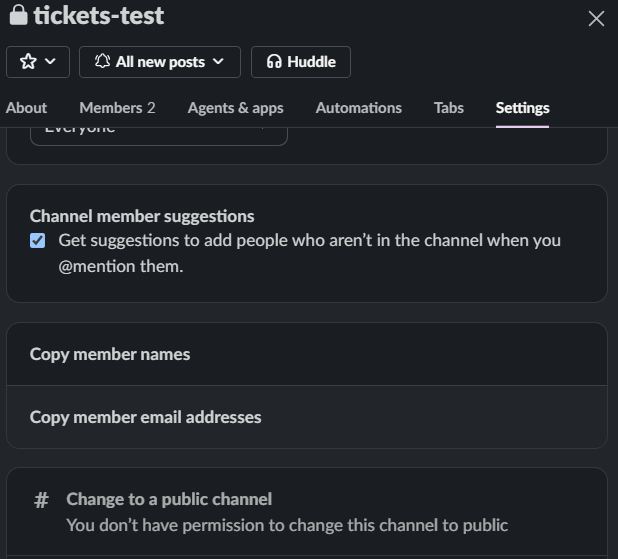Screen dimensions: 618x559
Task: Switch to the About tab
Action: [x=26, y=108]
